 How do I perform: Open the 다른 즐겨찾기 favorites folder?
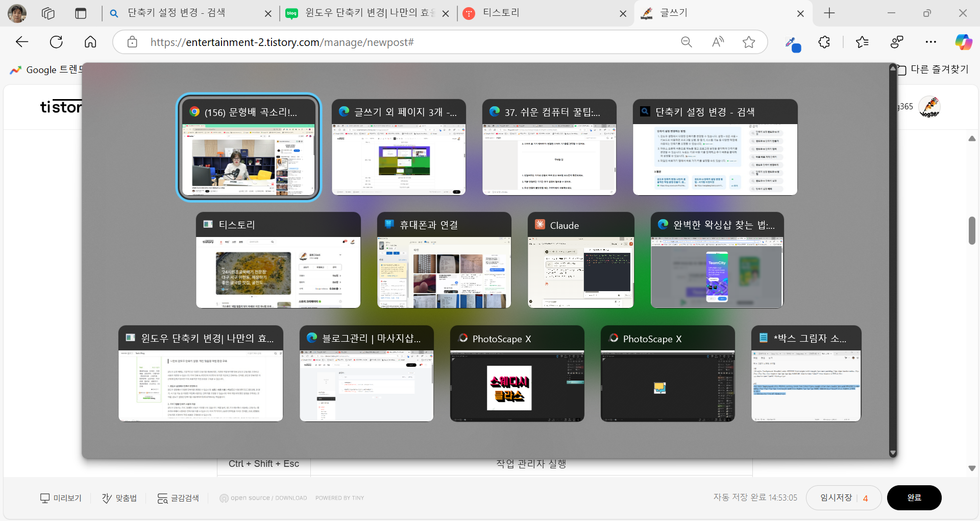(937, 69)
